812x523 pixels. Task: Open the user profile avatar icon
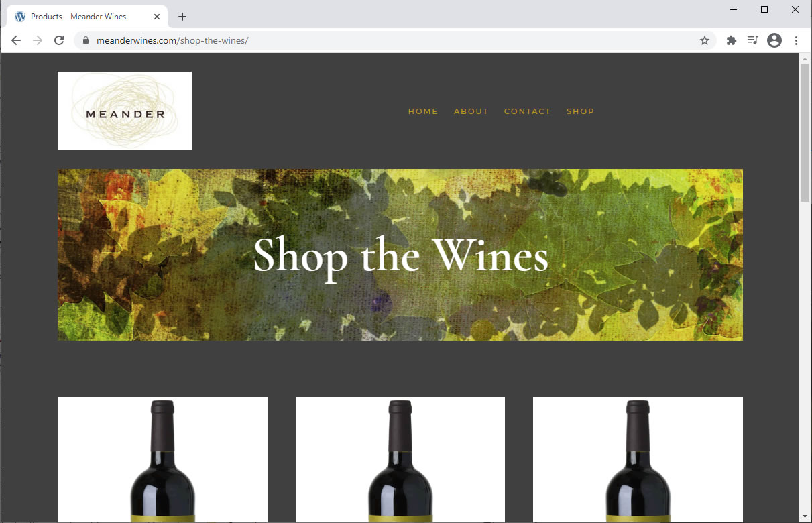[x=774, y=40]
